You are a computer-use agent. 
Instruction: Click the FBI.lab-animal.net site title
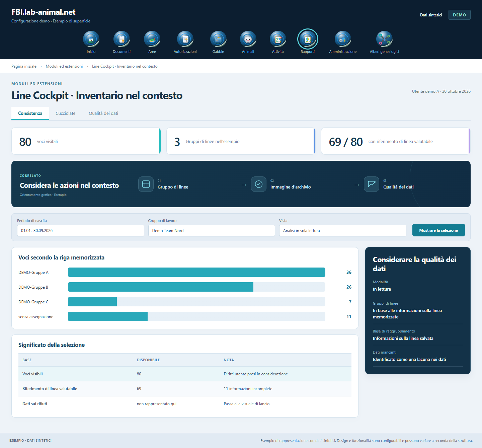tap(44, 12)
